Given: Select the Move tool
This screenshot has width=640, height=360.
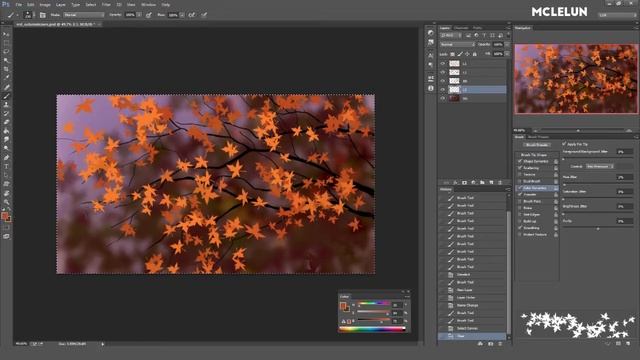Looking at the screenshot, I should 6,34.
